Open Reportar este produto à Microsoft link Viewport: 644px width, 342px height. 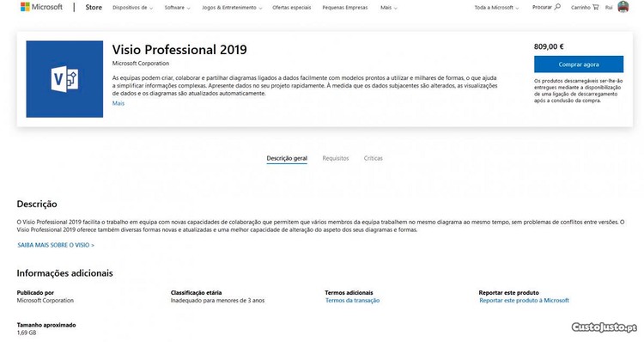tap(524, 301)
